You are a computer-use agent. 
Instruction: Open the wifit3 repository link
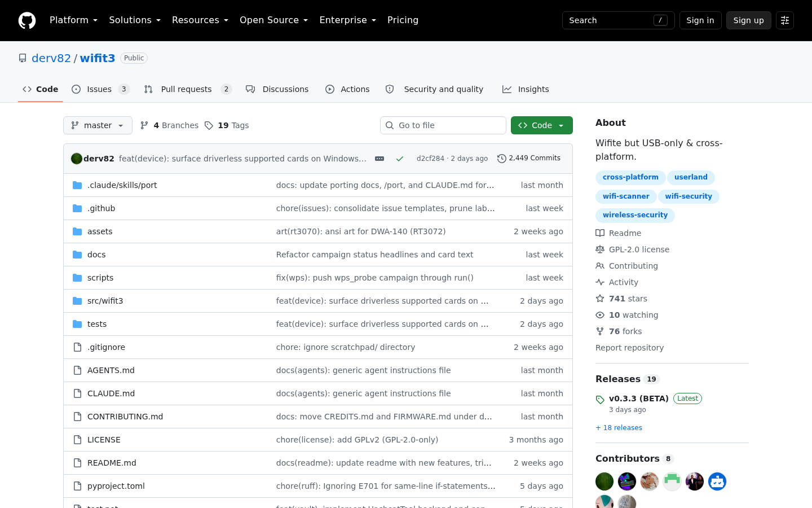[x=98, y=58]
